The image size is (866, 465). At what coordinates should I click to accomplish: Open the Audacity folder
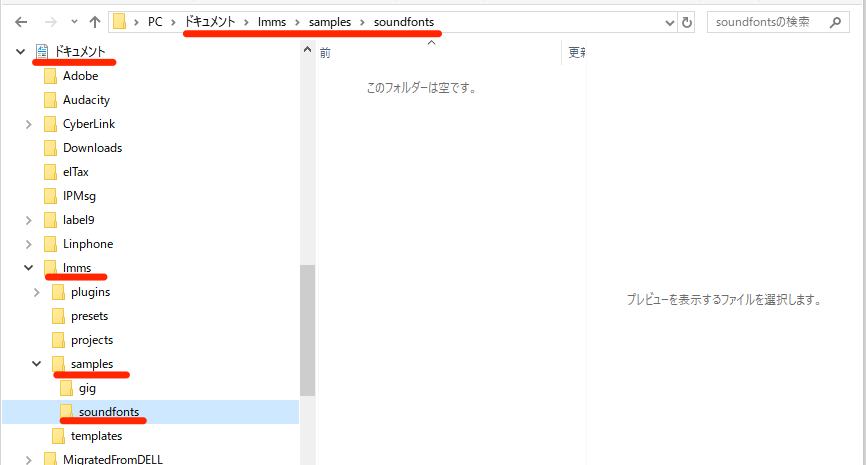[86, 100]
